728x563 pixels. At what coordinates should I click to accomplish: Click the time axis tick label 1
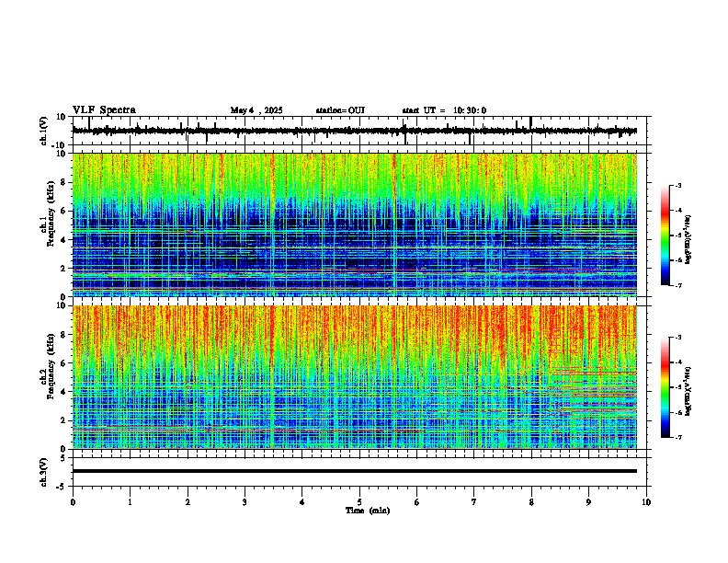pyautogui.click(x=130, y=502)
